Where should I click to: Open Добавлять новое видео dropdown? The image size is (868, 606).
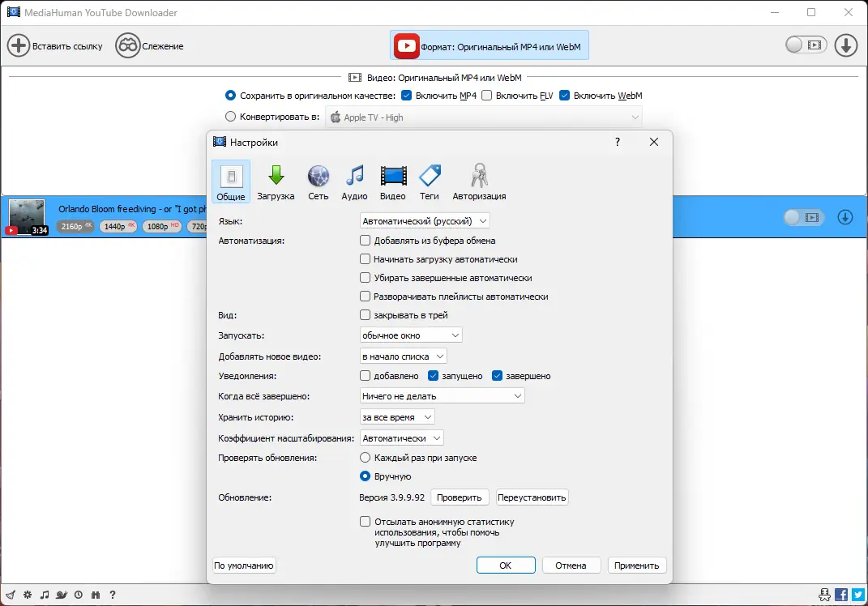pos(403,356)
